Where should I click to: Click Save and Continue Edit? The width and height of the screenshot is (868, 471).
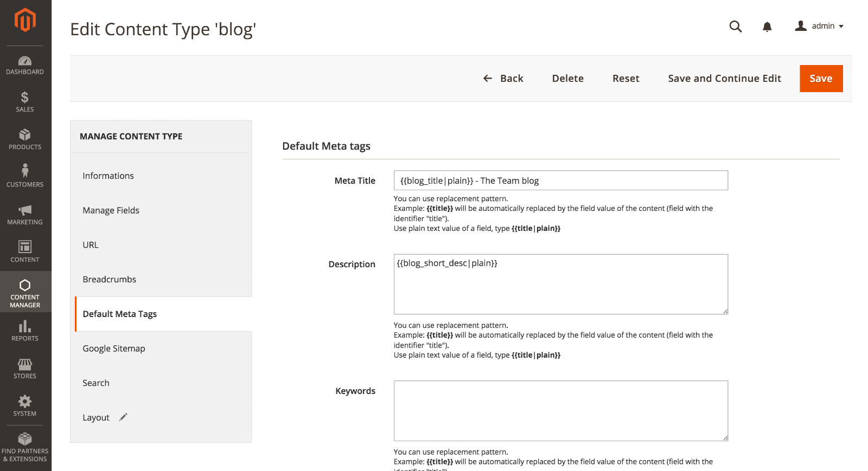point(724,79)
